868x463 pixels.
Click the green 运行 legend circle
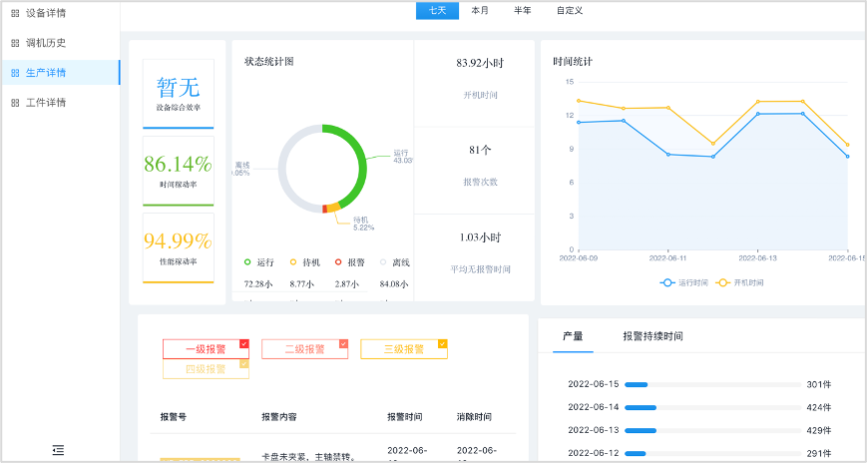click(x=247, y=262)
